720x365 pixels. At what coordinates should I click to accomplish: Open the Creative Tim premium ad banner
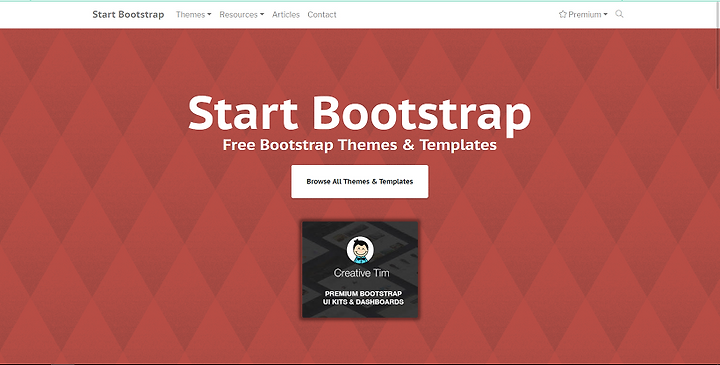(x=360, y=270)
